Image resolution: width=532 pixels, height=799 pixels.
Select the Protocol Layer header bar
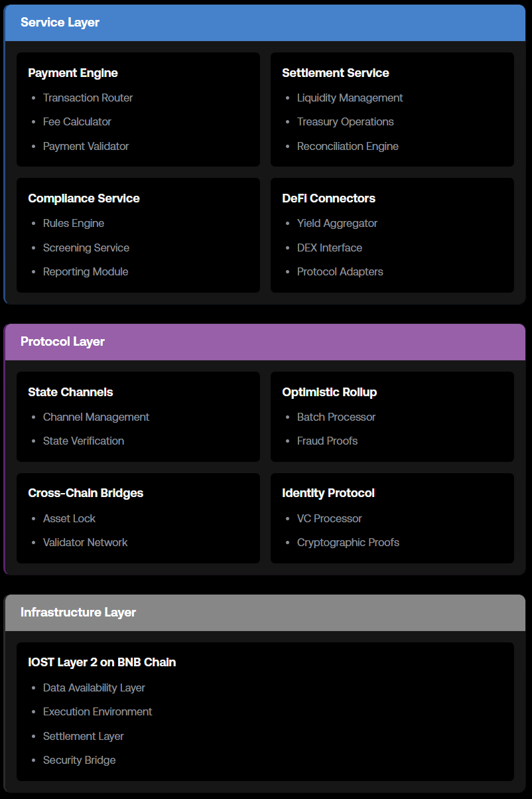coord(265,342)
